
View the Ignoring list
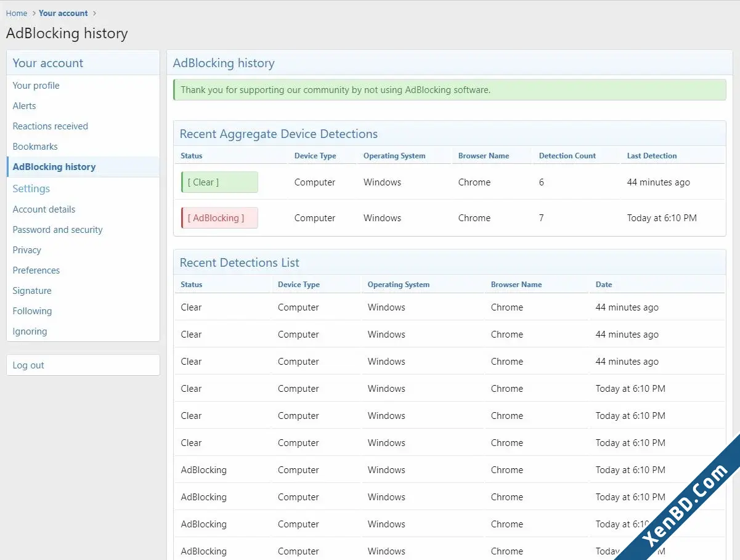(83, 331)
